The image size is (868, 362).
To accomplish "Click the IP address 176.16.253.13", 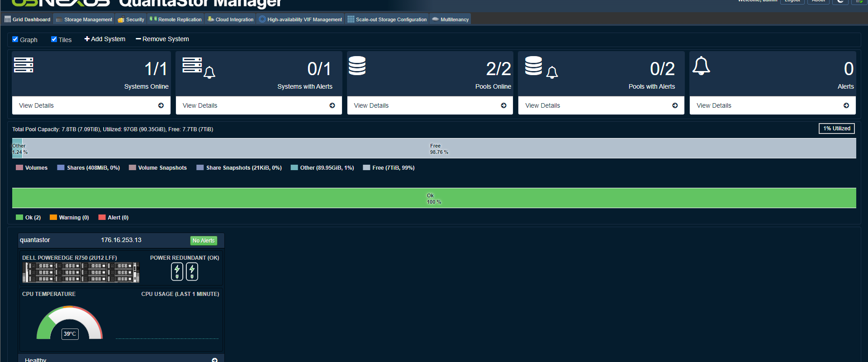I will point(121,240).
